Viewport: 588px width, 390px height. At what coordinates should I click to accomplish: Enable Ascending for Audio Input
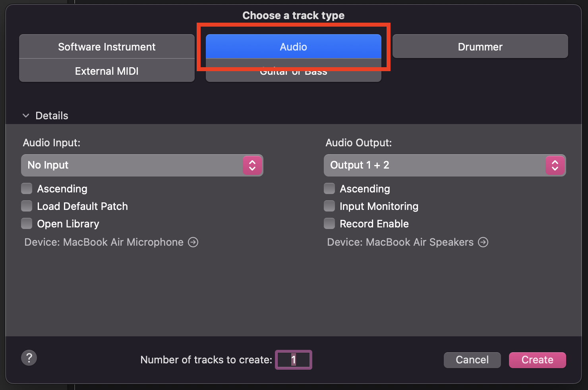tap(26, 188)
